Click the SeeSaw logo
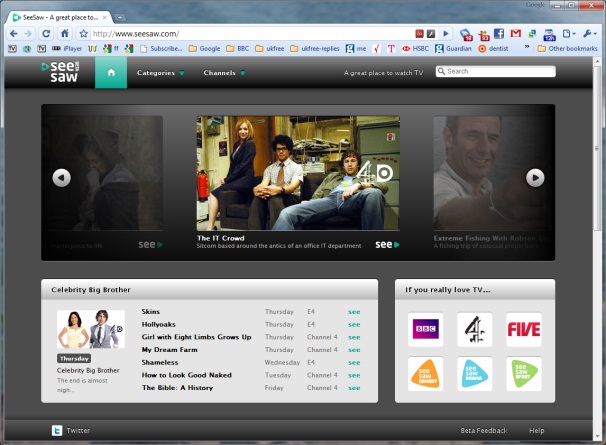Viewport: 606px width, 445px height. tap(61, 72)
